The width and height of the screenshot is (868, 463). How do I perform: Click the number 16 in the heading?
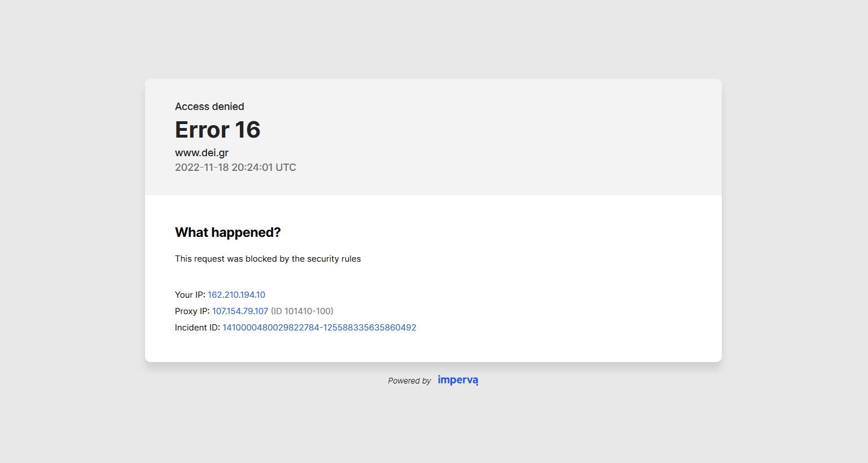coord(248,130)
